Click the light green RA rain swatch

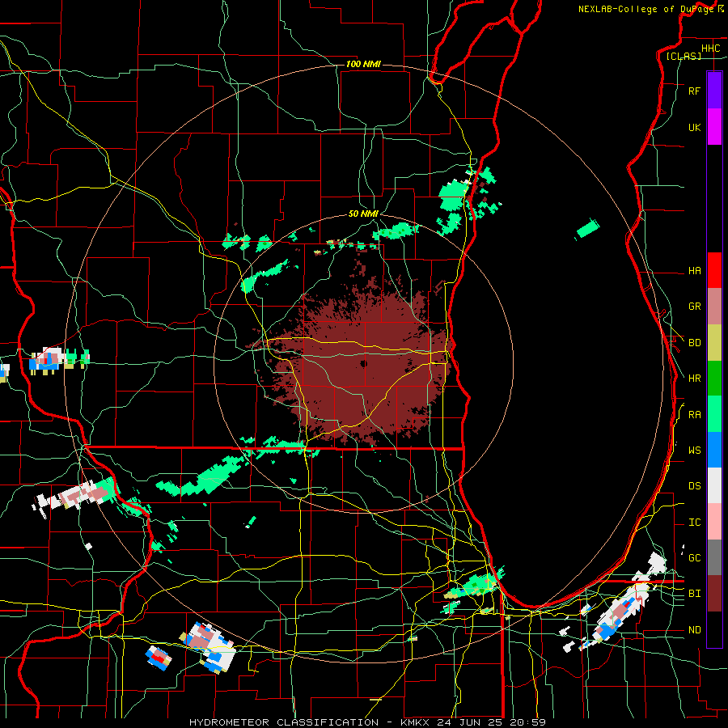pyautogui.click(x=714, y=414)
